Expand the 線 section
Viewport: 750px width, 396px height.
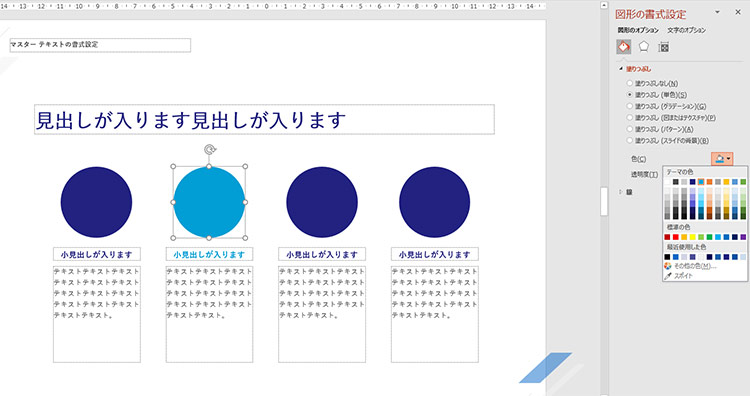click(626, 192)
